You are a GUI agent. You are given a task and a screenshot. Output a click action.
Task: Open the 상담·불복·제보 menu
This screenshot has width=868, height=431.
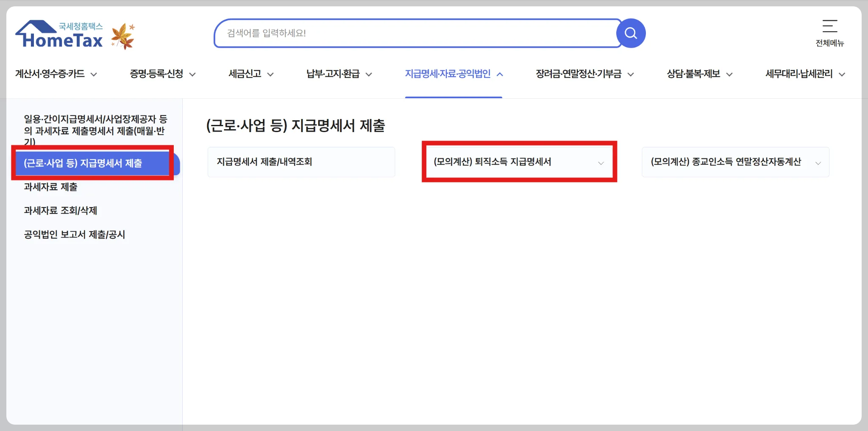coord(694,74)
